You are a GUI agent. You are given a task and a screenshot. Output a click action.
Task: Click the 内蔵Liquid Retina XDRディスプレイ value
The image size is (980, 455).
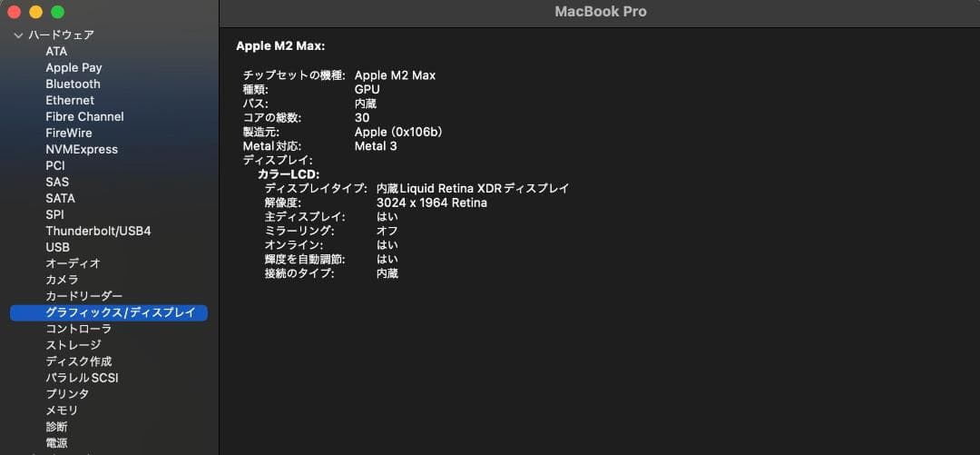coord(473,188)
